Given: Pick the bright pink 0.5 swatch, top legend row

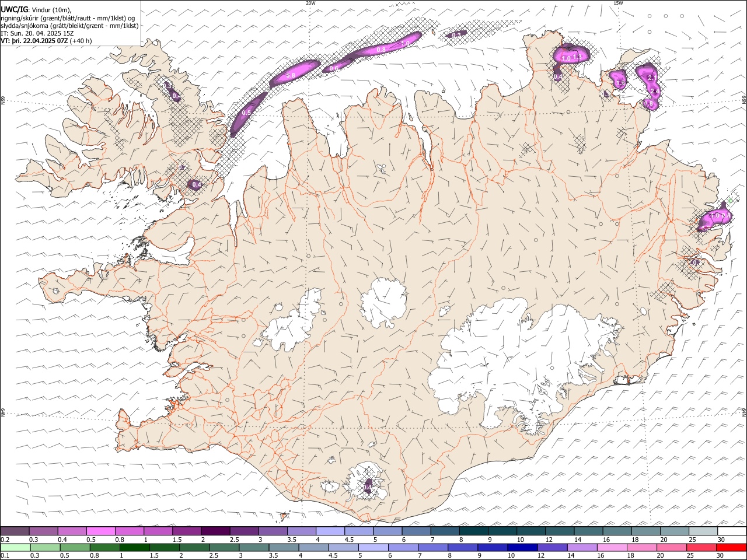Looking at the screenshot, I should point(101,531).
